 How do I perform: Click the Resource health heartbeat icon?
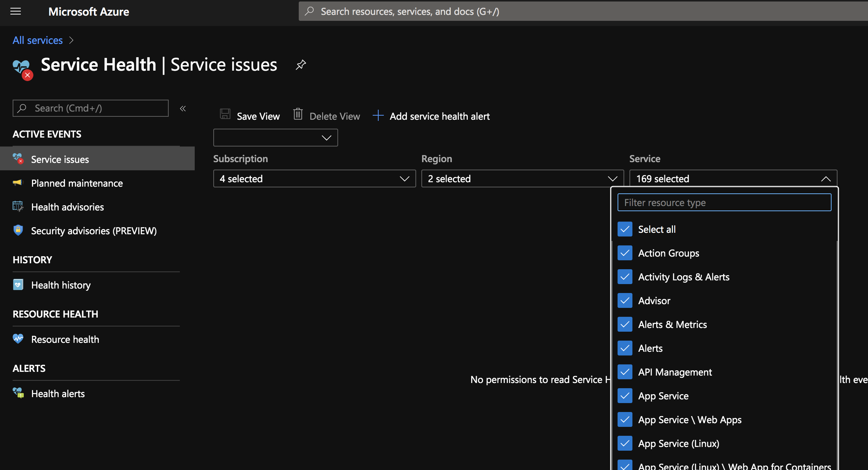pyautogui.click(x=18, y=339)
